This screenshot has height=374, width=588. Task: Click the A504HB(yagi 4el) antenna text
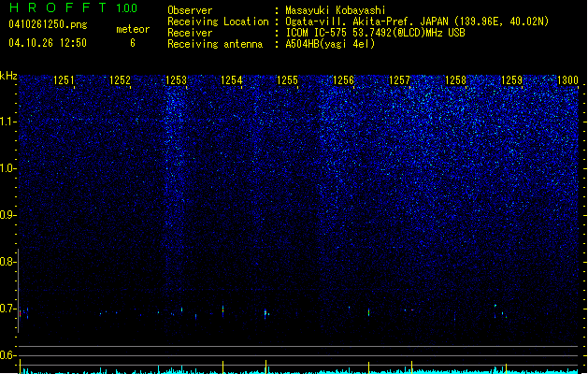tap(330, 44)
